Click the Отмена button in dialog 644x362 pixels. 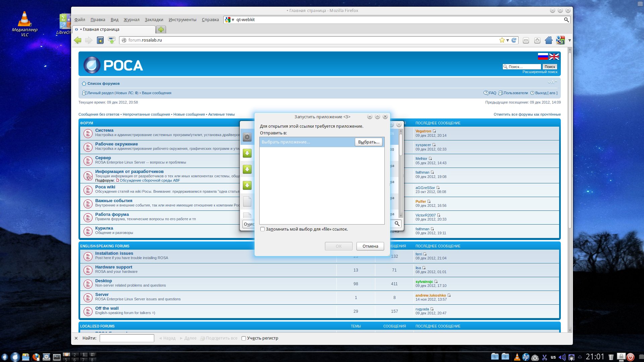(370, 246)
